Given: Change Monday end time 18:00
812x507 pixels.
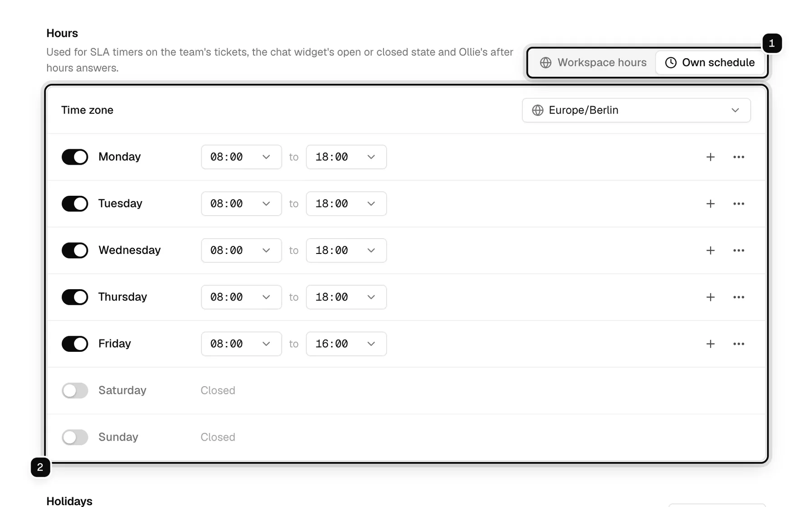Looking at the screenshot, I should [346, 157].
